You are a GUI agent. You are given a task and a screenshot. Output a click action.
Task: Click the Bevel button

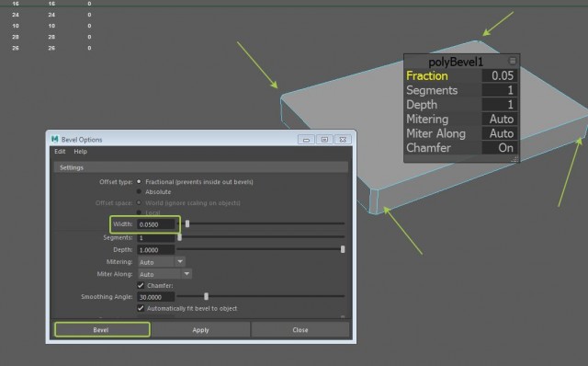(x=102, y=329)
